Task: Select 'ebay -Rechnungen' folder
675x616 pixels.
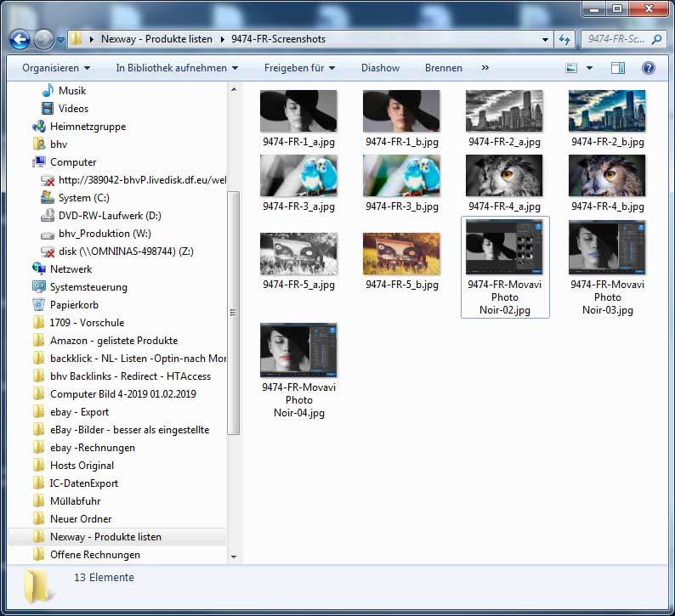Action: pyautogui.click(x=92, y=448)
